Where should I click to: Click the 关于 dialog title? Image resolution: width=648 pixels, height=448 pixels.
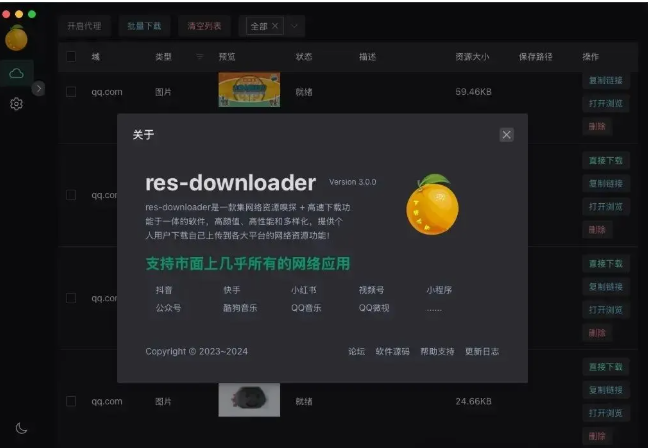[x=143, y=135]
